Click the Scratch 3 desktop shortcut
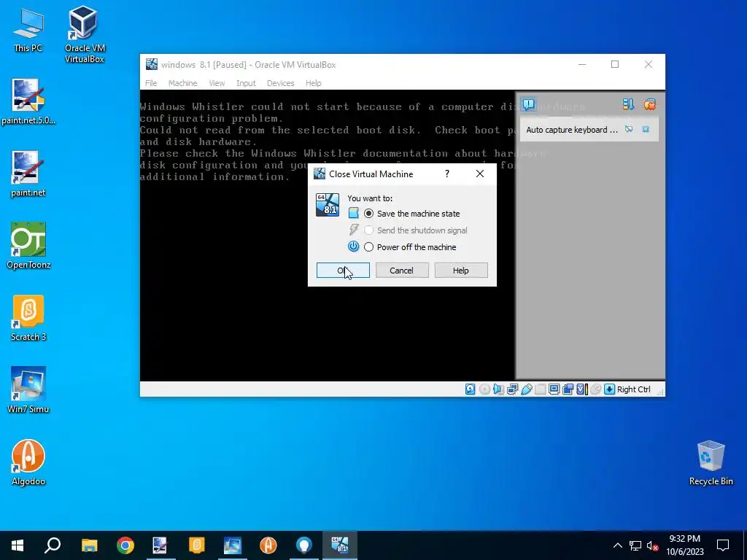The image size is (747, 560). click(x=28, y=318)
